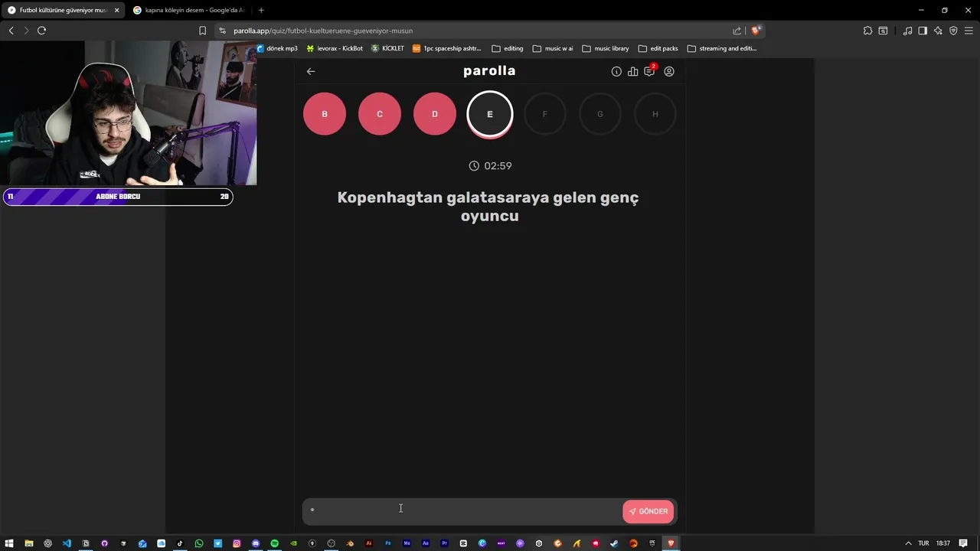Click the share icon in the address bar
This screenshot has width=980, height=551.
[737, 31]
